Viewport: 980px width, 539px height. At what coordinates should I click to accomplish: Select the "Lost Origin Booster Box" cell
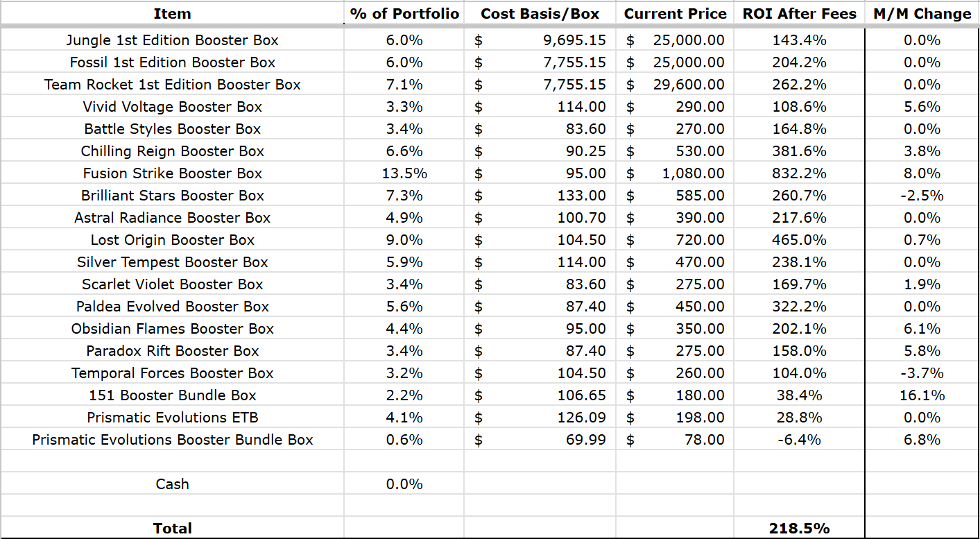(172, 240)
